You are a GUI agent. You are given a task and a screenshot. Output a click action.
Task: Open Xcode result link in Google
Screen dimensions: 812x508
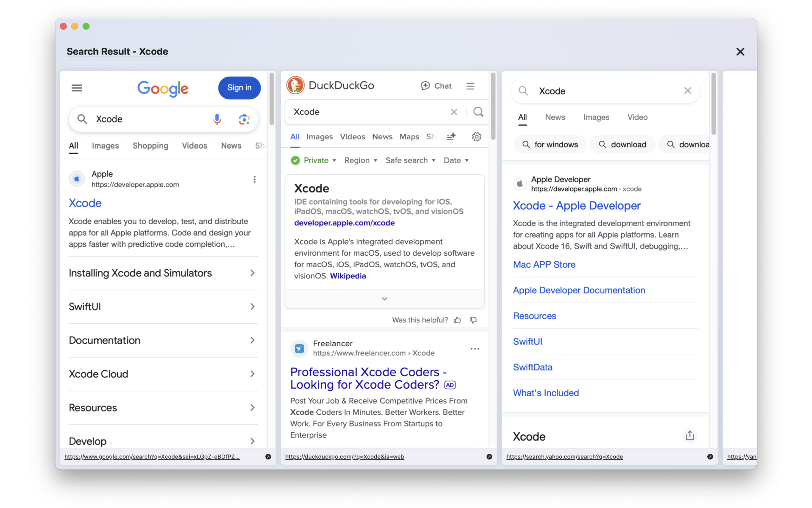(x=85, y=203)
